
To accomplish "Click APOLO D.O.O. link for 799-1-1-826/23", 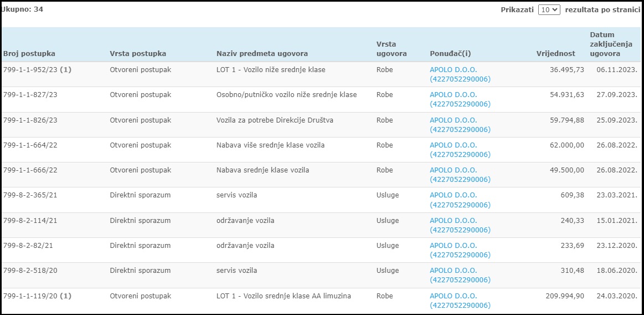I will coord(460,125).
